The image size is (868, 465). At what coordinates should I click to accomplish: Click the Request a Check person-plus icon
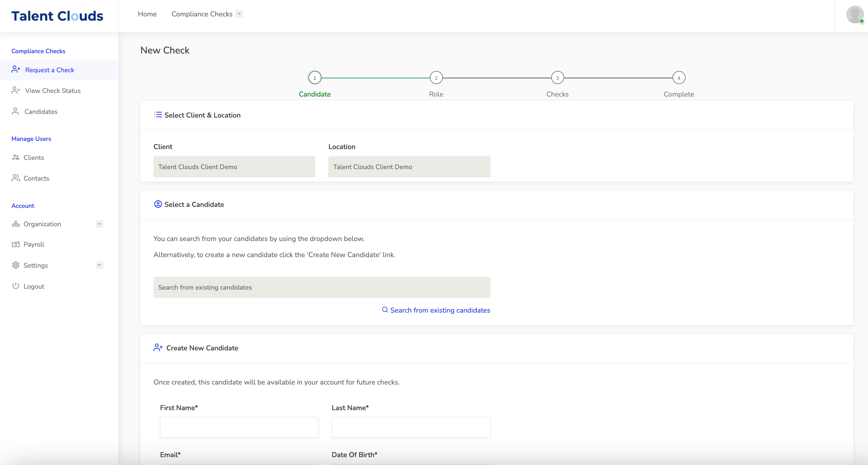coord(16,70)
